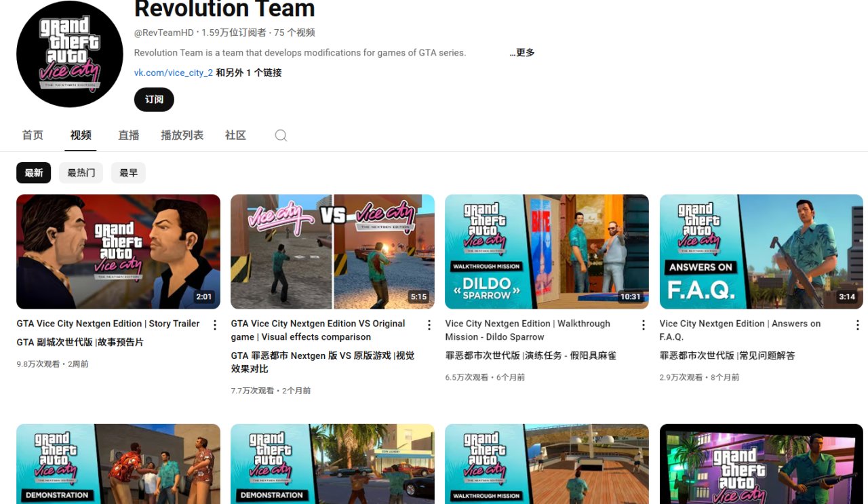Click the 7.7万次观看 view count
The height and width of the screenshot is (504, 868).
coord(253,391)
